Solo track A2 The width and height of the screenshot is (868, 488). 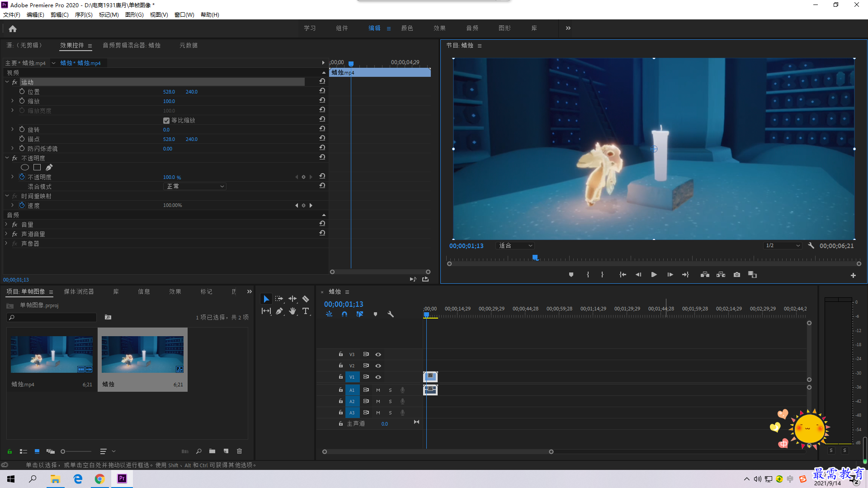click(x=391, y=401)
